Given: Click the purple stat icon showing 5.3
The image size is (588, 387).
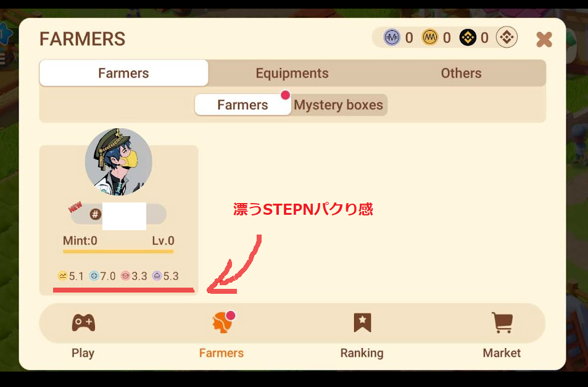Looking at the screenshot, I should 157,276.
